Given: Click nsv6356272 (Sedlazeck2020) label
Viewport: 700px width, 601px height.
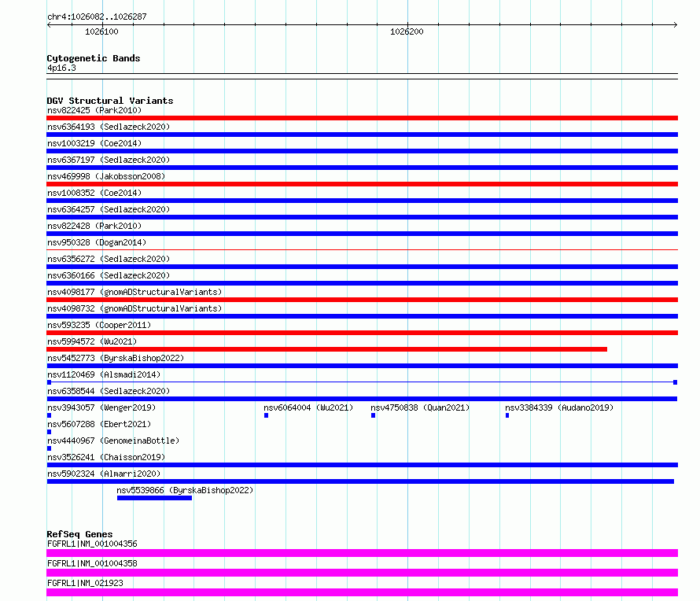Looking at the screenshot, I should coord(109,259).
